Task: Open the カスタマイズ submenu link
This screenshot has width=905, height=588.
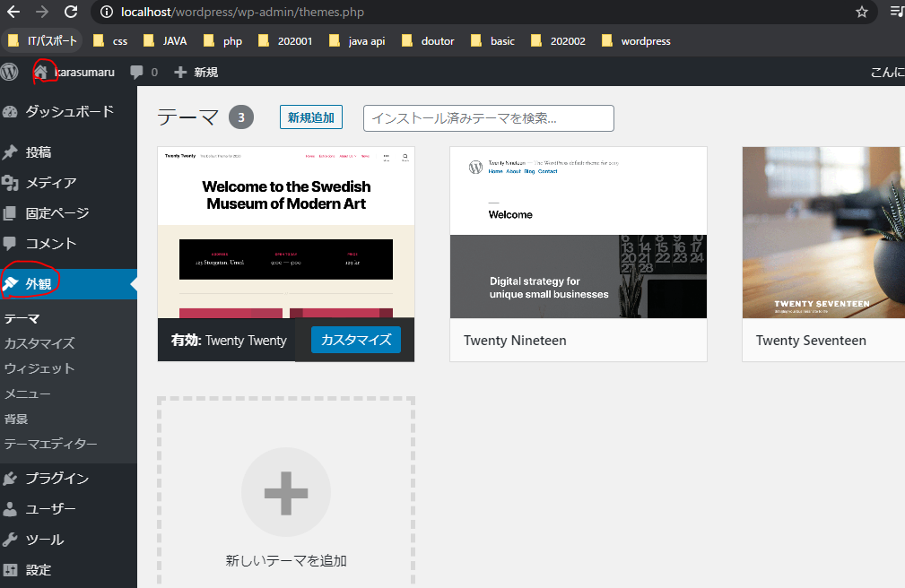Action: tap(39, 343)
